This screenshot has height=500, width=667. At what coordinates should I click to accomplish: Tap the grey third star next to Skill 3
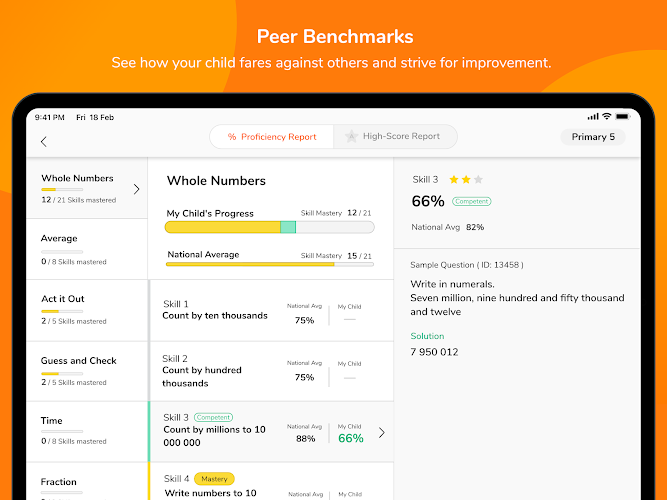[478, 179]
